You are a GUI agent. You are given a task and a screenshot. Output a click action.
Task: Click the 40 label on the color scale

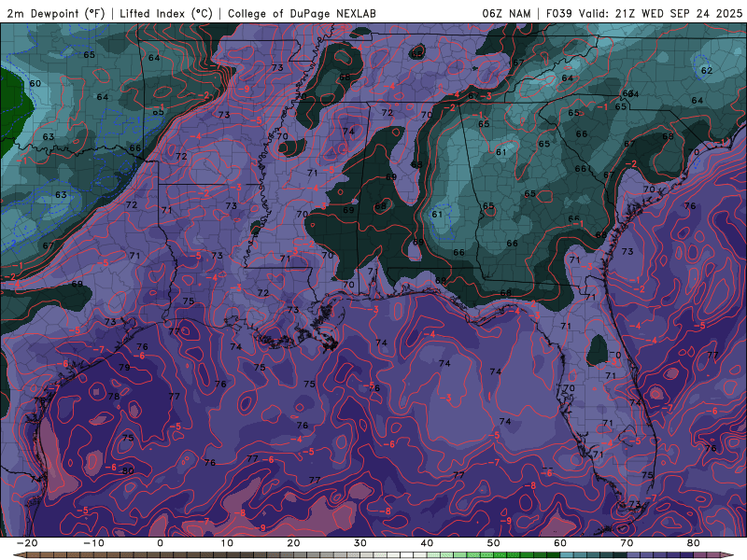click(427, 543)
